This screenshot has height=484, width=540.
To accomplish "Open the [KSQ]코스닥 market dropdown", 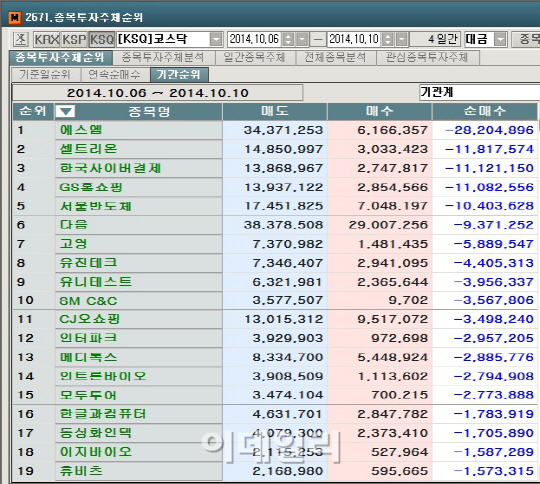I will (x=216, y=39).
